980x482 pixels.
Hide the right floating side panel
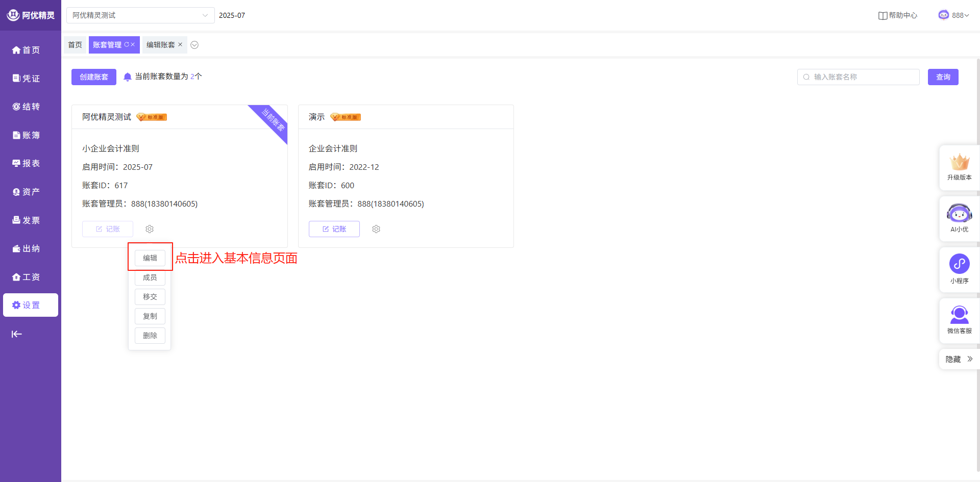pyautogui.click(x=959, y=359)
